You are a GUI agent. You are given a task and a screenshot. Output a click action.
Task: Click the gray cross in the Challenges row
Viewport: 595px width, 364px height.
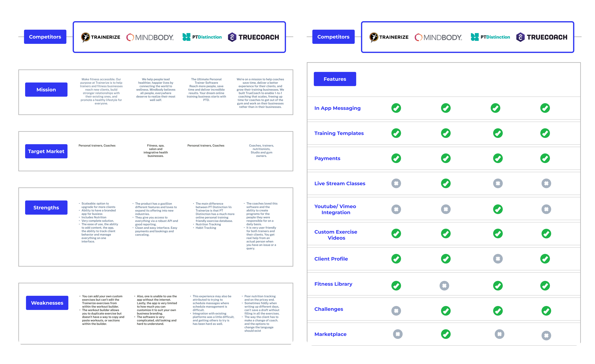click(x=396, y=311)
